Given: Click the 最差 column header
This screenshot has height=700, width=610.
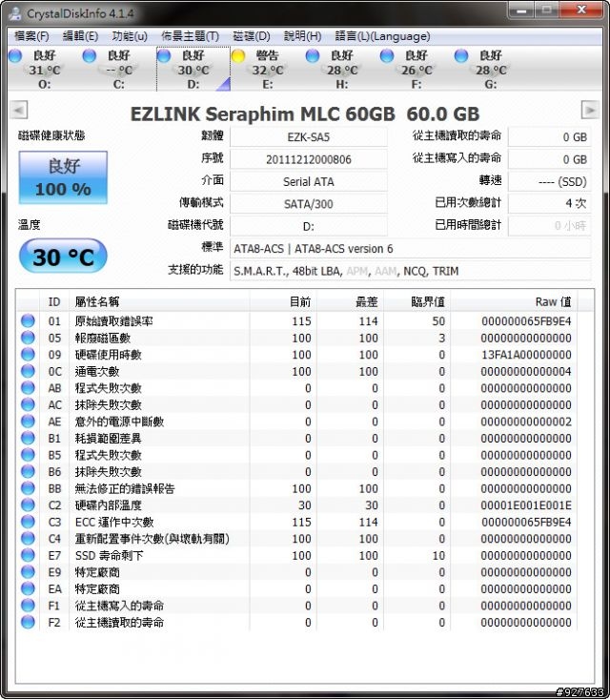Looking at the screenshot, I should (x=351, y=301).
